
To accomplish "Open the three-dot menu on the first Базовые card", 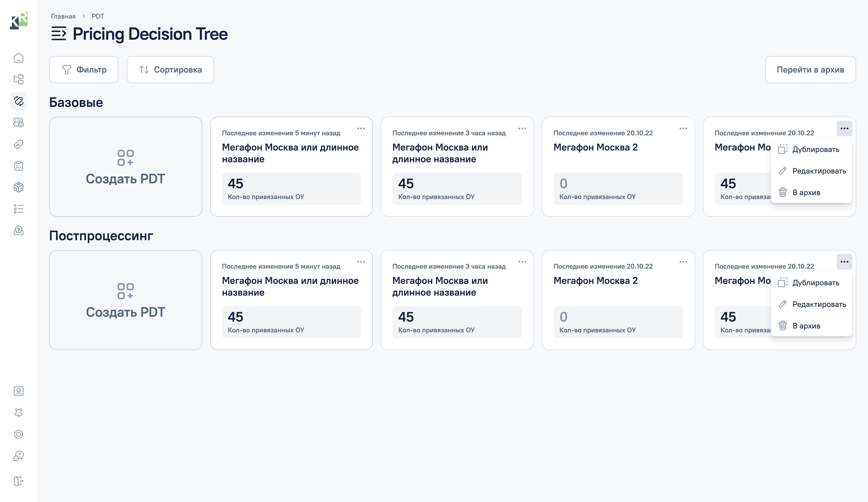I will 361,128.
